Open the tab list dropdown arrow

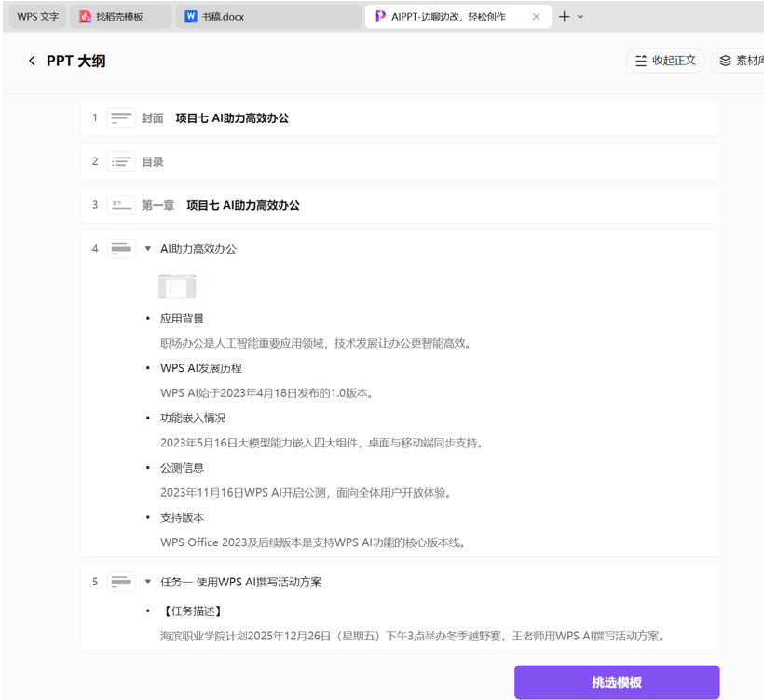click(580, 17)
